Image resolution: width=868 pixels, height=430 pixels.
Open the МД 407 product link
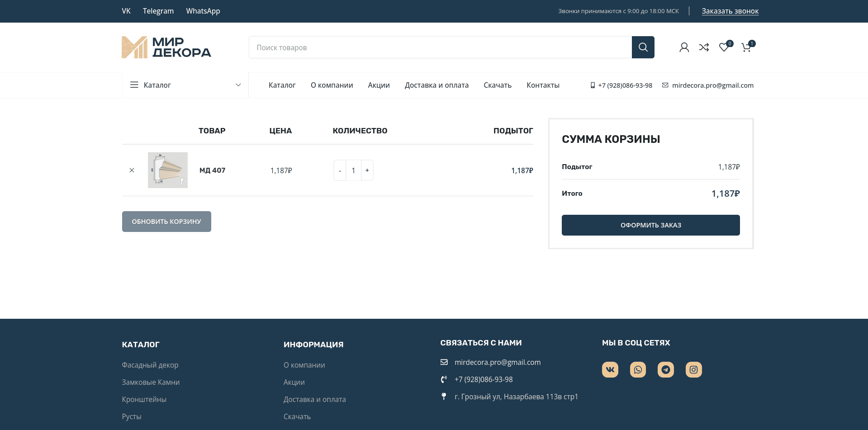(x=212, y=170)
